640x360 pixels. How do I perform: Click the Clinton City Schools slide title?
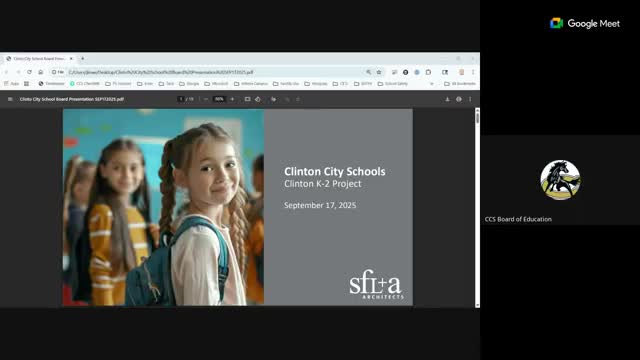coord(335,171)
